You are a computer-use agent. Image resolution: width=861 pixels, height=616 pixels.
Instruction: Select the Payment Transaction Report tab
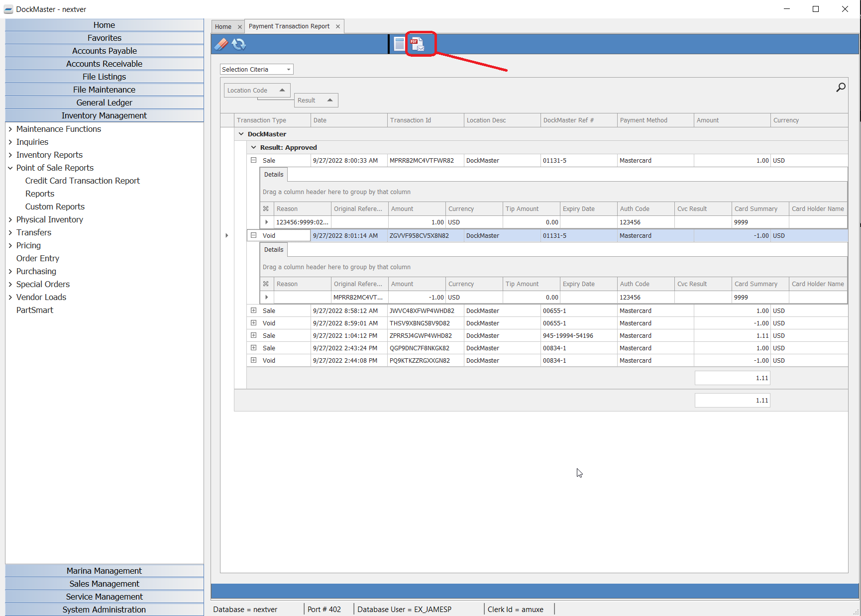point(289,26)
